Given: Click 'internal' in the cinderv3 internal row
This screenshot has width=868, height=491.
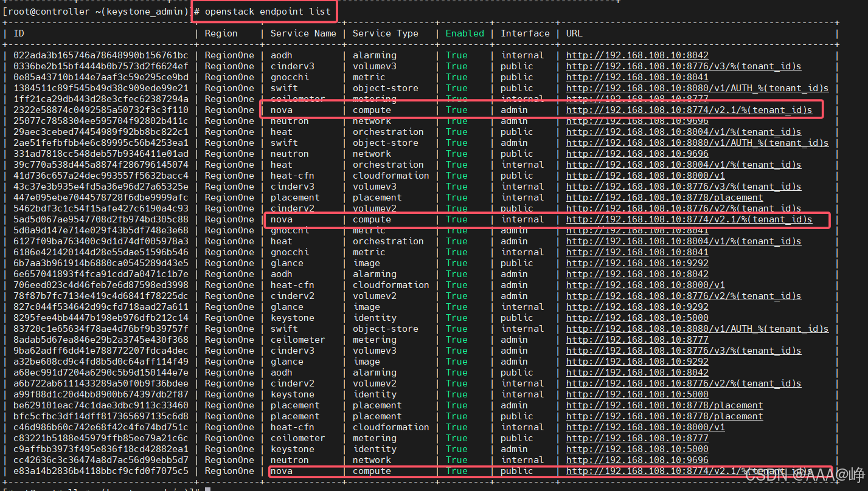Looking at the screenshot, I should (523, 187).
